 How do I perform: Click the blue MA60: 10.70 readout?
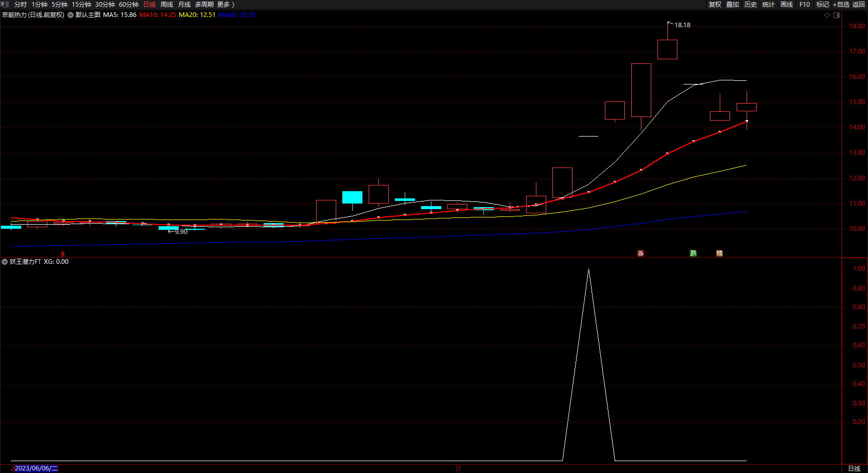(237, 15)
